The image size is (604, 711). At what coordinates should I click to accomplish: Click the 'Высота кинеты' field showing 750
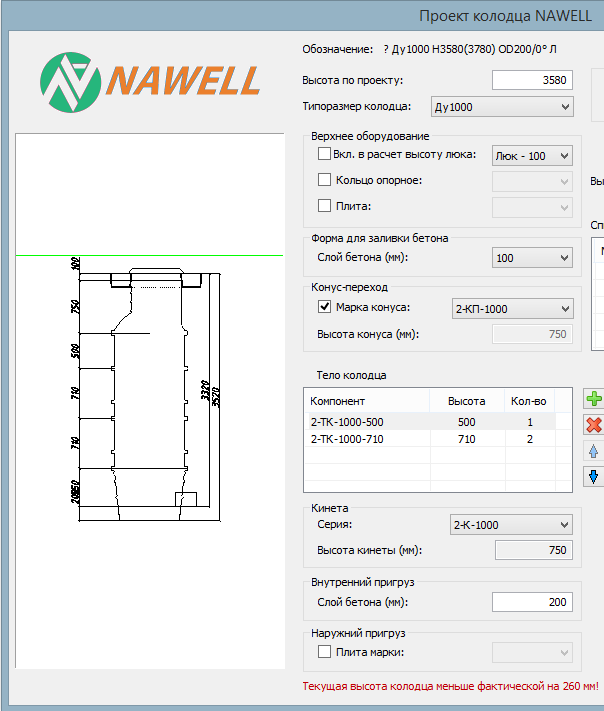click(x=534, y=550)
